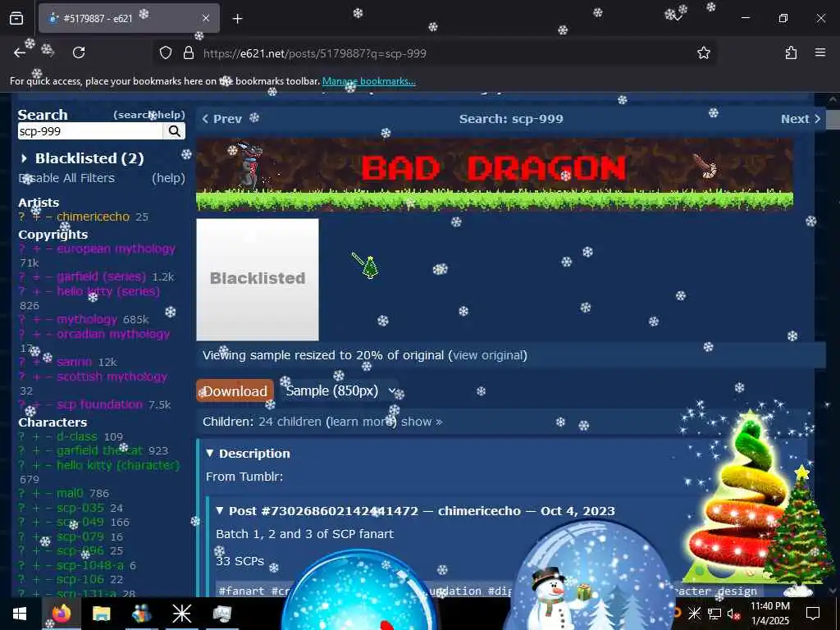This screenshot has height=630, width=840.
Task: Open wiki '?' for mal0 tag
Action: pyautogui.click(x=22, y=493)
